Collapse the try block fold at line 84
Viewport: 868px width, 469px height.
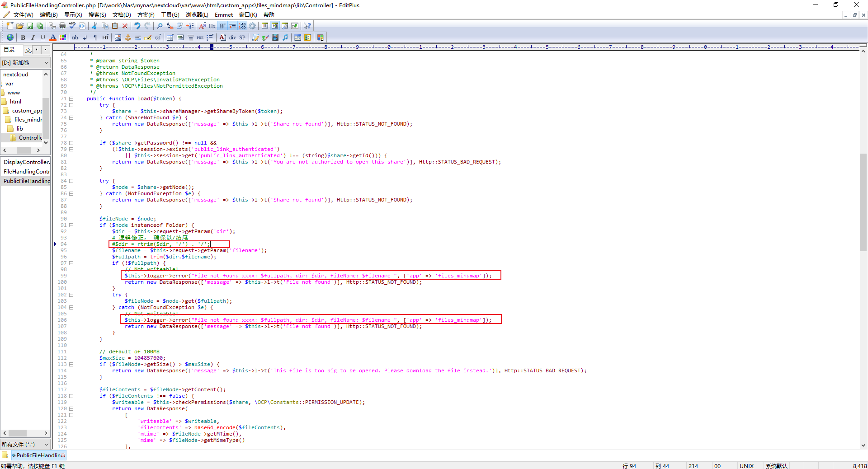(71, 181)
